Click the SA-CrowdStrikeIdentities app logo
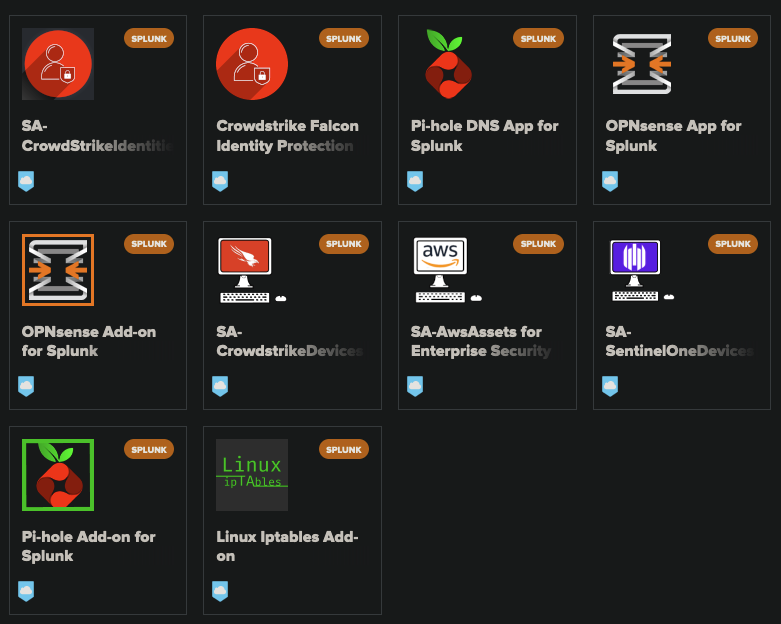The image size is (781, 624). 58,64
